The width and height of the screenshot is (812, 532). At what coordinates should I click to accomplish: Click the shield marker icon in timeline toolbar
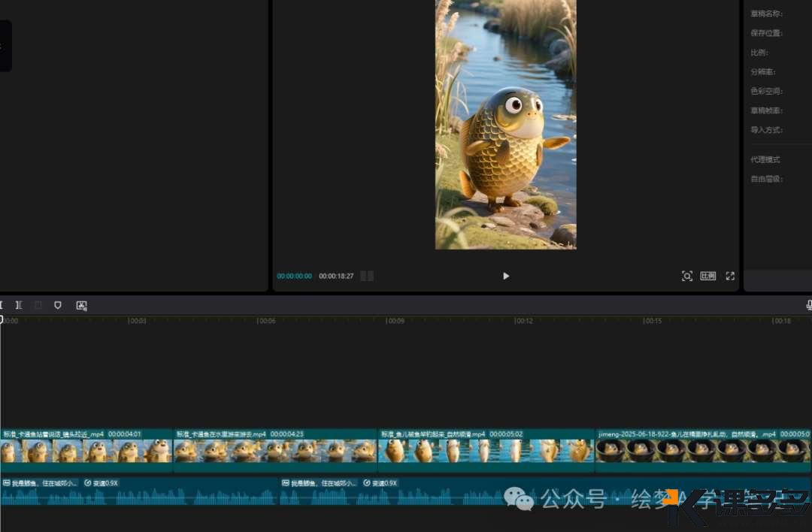58,305
